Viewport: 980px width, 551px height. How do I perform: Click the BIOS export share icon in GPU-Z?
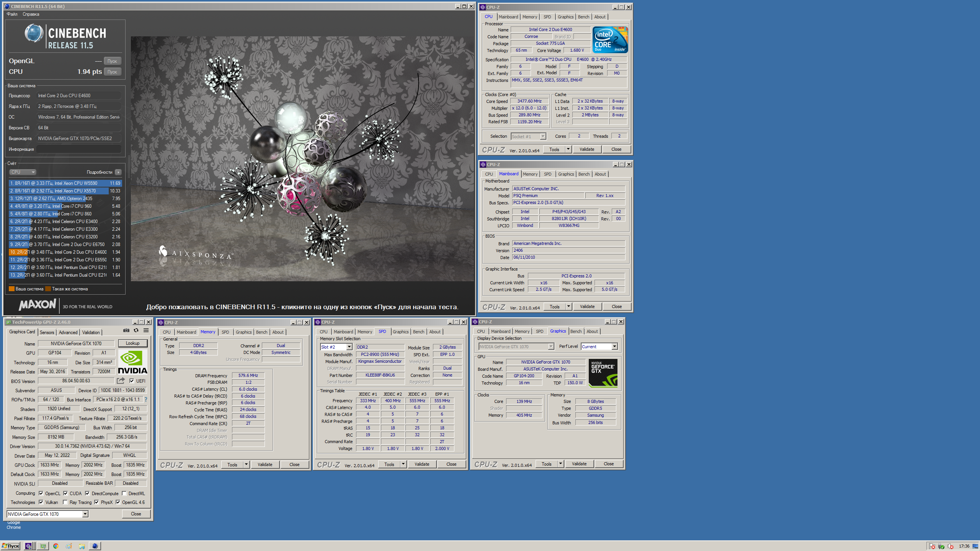tap(121, 381)
